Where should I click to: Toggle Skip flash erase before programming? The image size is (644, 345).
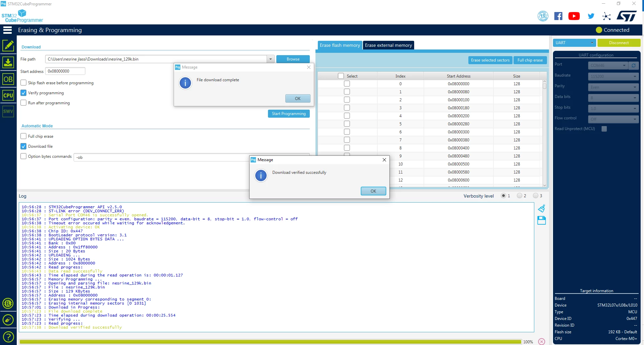23,83
